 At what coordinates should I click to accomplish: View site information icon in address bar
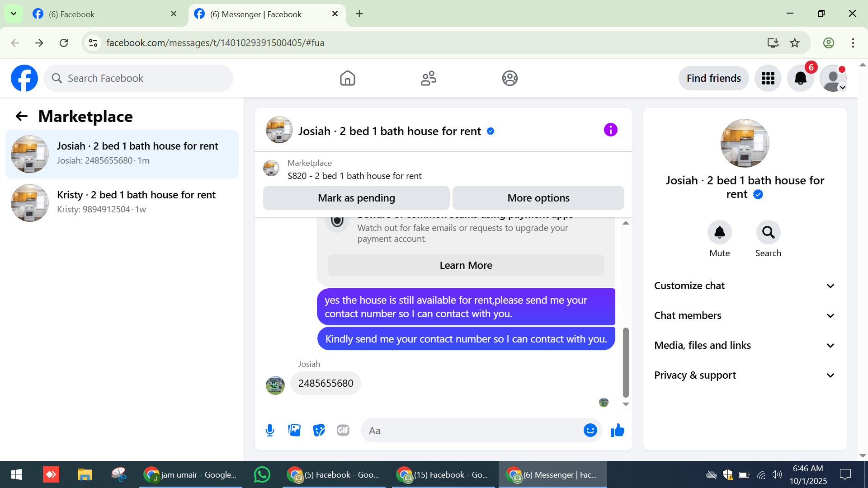[x=93, y=43]
